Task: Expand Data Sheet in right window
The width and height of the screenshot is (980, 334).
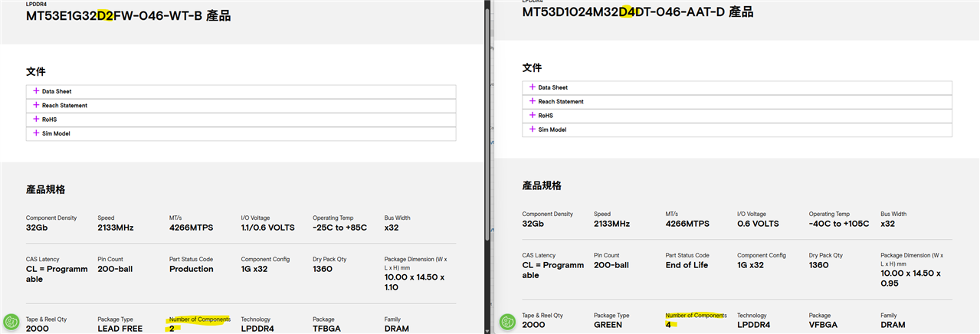Action: [737, 87]
